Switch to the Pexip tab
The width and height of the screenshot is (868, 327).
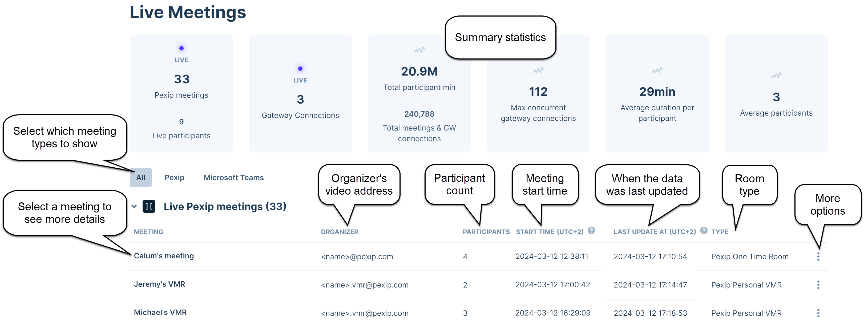174,178
